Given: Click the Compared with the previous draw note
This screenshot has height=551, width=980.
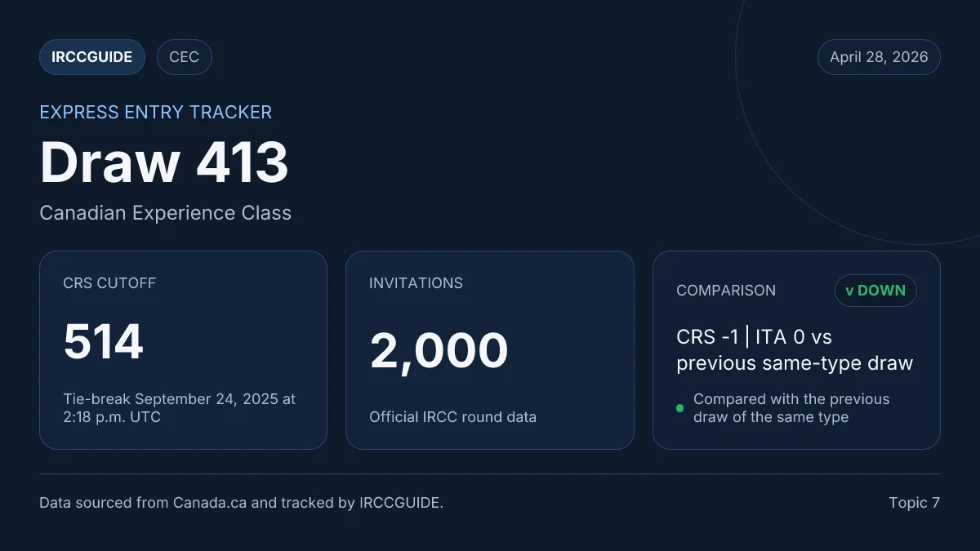Looking at the screenshot, I should pos(791,408).
